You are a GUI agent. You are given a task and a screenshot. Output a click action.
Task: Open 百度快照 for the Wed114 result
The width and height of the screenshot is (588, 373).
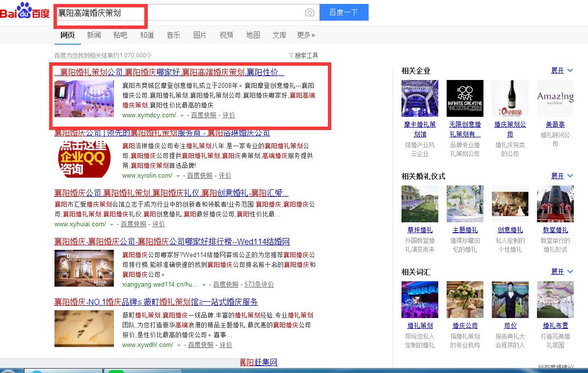(226, 285)
